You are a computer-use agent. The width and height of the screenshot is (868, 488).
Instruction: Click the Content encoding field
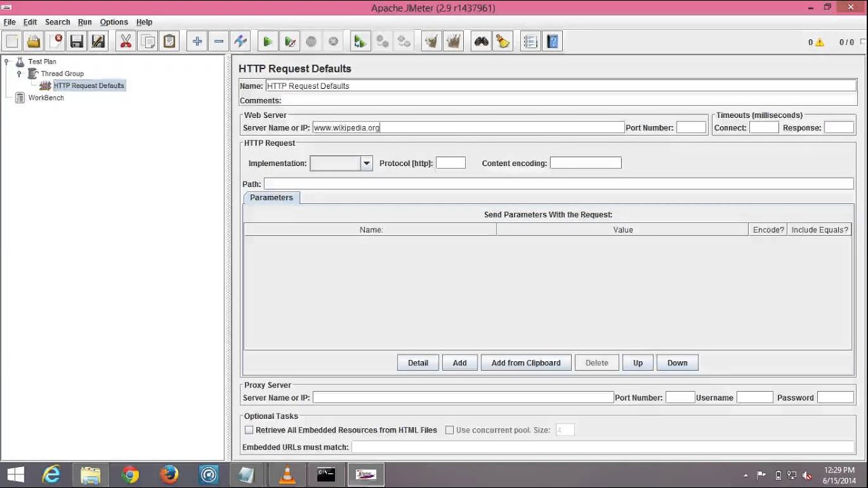pyautogui.click(x=586, y=163)
